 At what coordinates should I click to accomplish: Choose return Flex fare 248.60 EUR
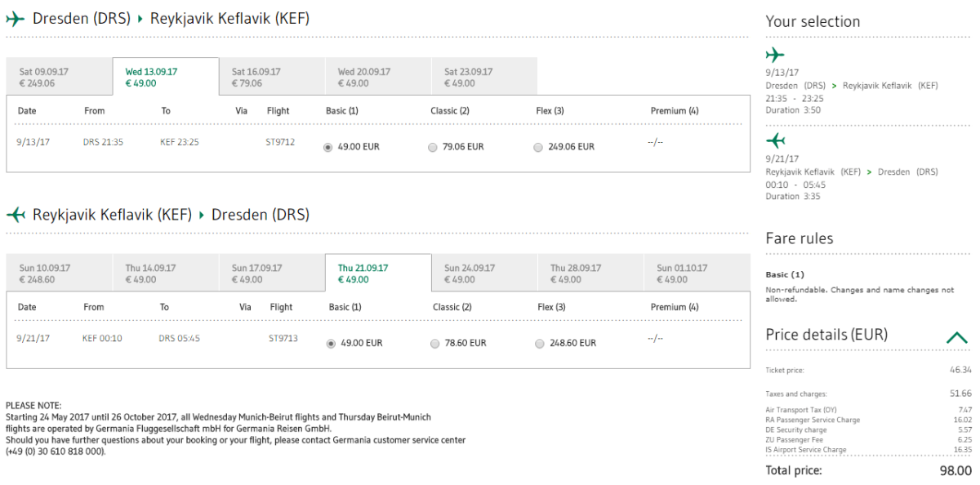coord(539,344)
